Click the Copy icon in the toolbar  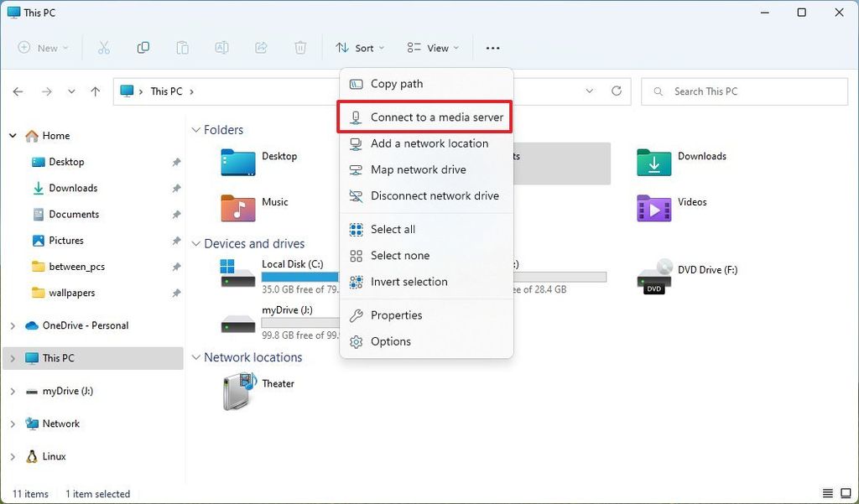click(143, 48)
